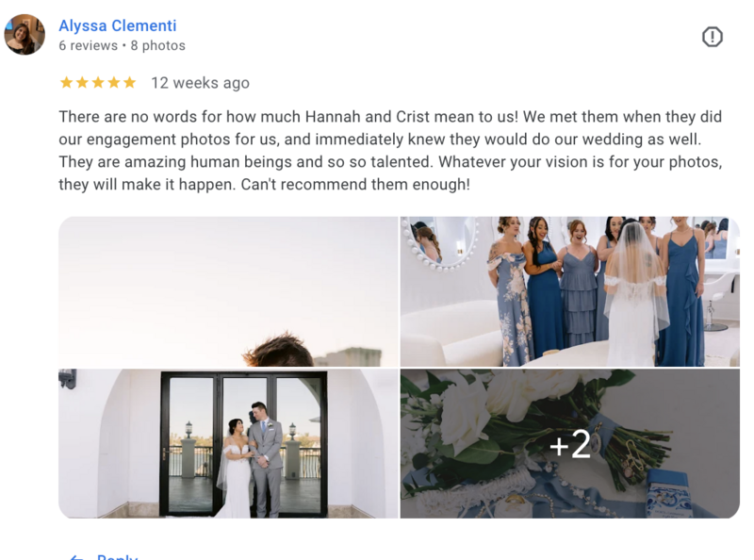Click the Reply link below the photos
This screenshot has height=560, width=754.
[x=117, y=556]
